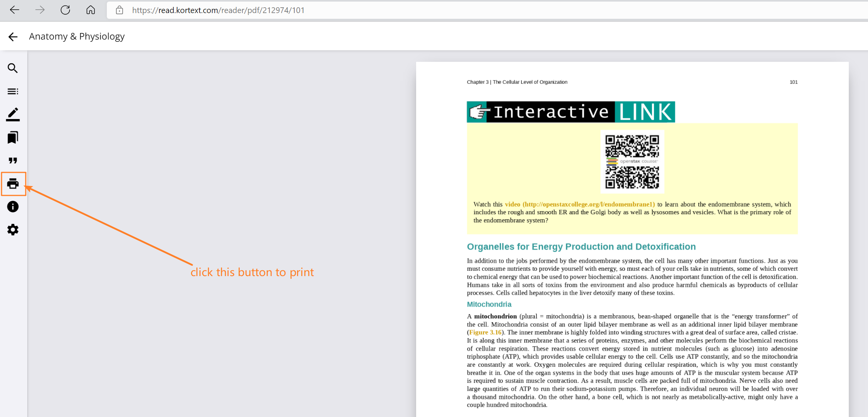
Task: Click the page number 101 in the header
Action: [793, 82]
